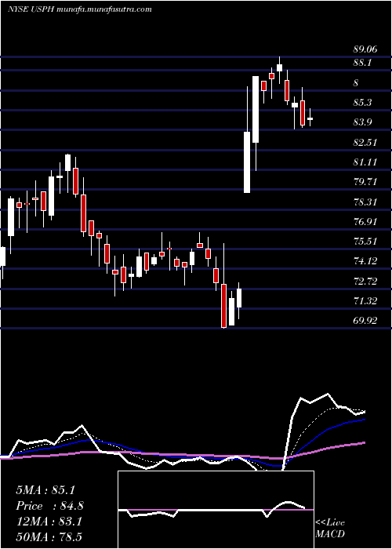This screenshot has height=549, width=392.
Task: Select the 88.1 price level label
Action: pyautogui.click(x=362, y=63)
